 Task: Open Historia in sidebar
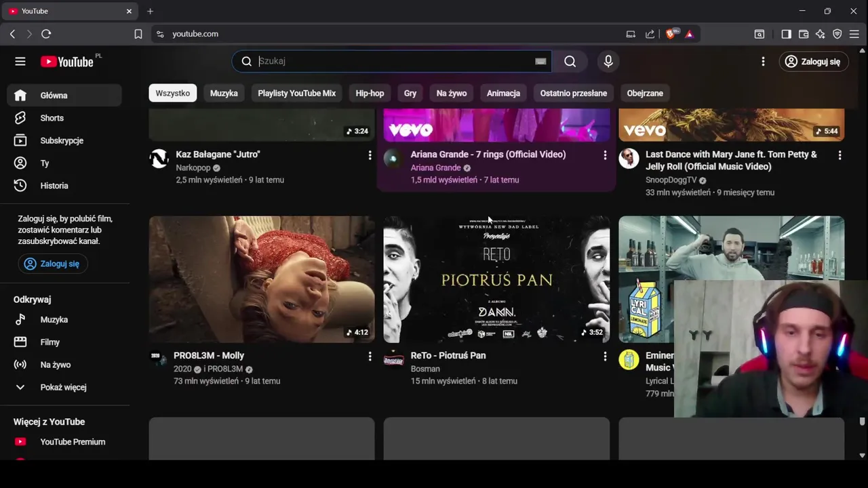click(x=64, y=186)
